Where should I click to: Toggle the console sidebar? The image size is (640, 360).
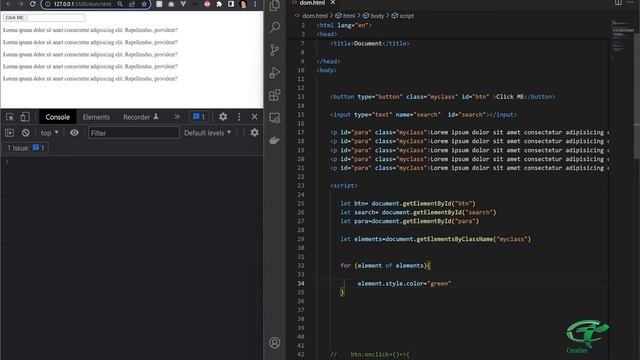pos(9,133)
